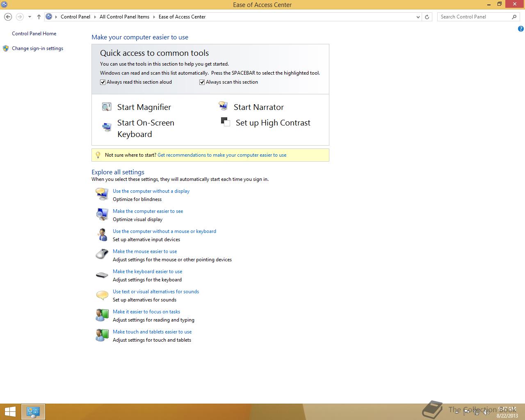Click the taskbar date 8/22/2013
The width and height of the screenshot is (525, 420).
click(507, 415)
